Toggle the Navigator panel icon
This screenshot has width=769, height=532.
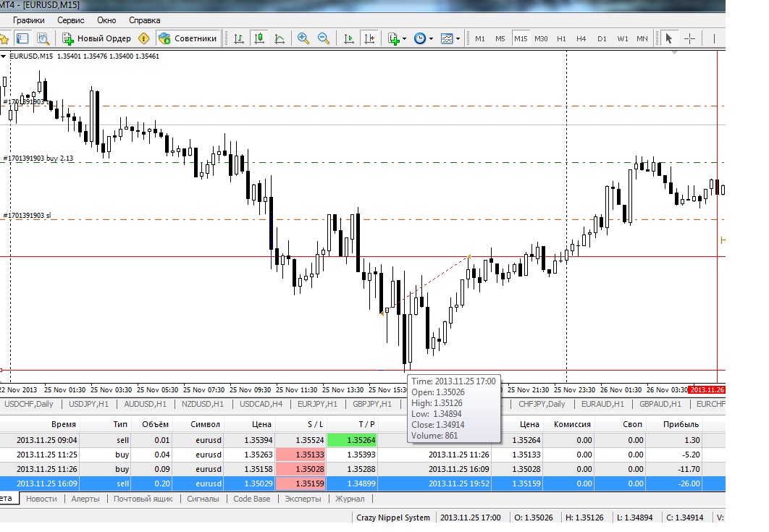22,38
